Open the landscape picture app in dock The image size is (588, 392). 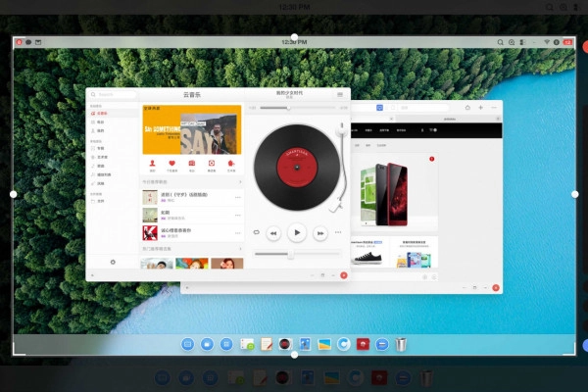pos(324,344)
